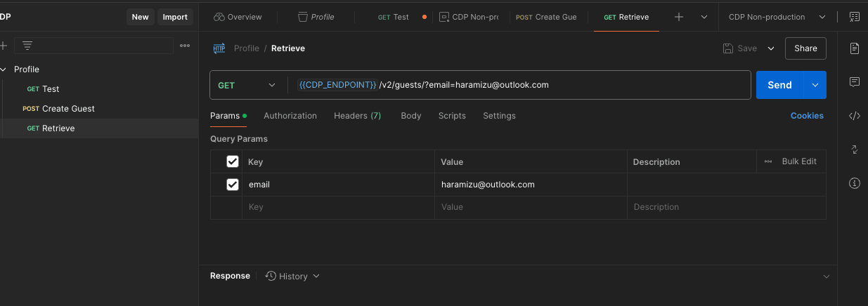Toggle the select-all query params checkbox

(x=233, y=161)
